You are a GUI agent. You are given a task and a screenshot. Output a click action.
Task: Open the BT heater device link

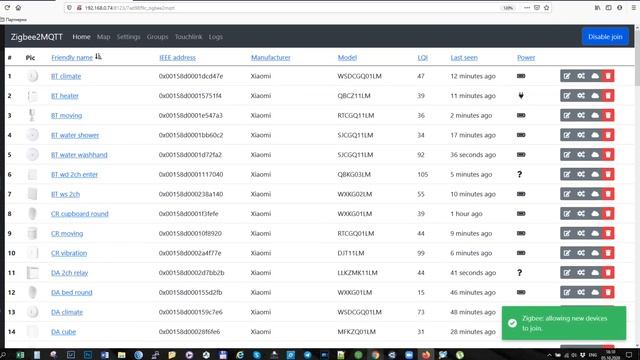click(x=65, y=96)
